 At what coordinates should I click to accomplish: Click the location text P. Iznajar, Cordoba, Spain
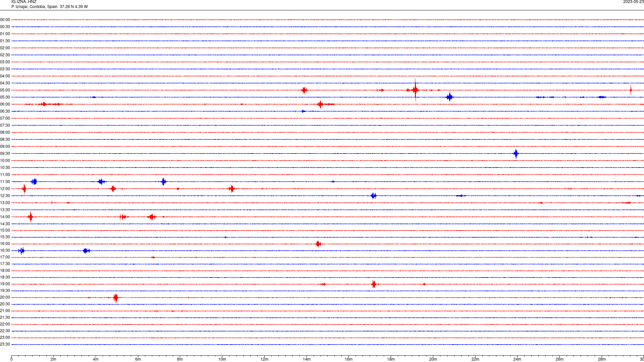(35, 7)
